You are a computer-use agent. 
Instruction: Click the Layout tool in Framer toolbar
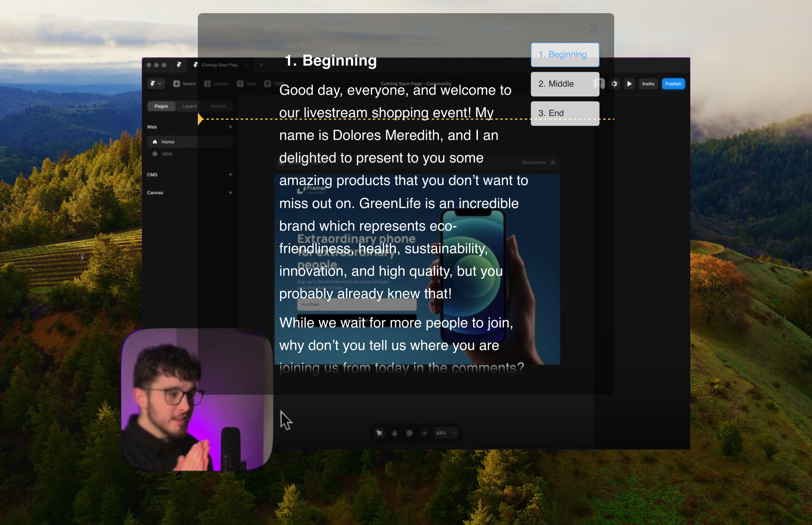click(216, 84)
